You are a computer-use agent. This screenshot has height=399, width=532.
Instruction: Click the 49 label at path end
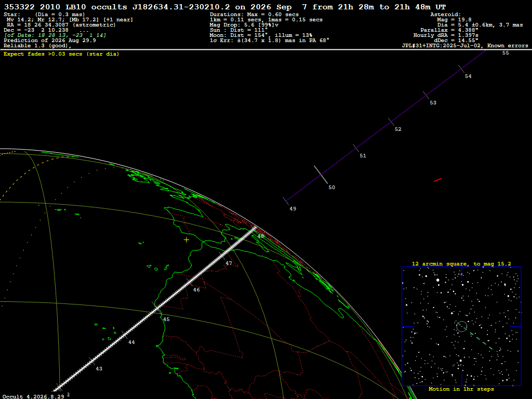(x=293, y=209)
